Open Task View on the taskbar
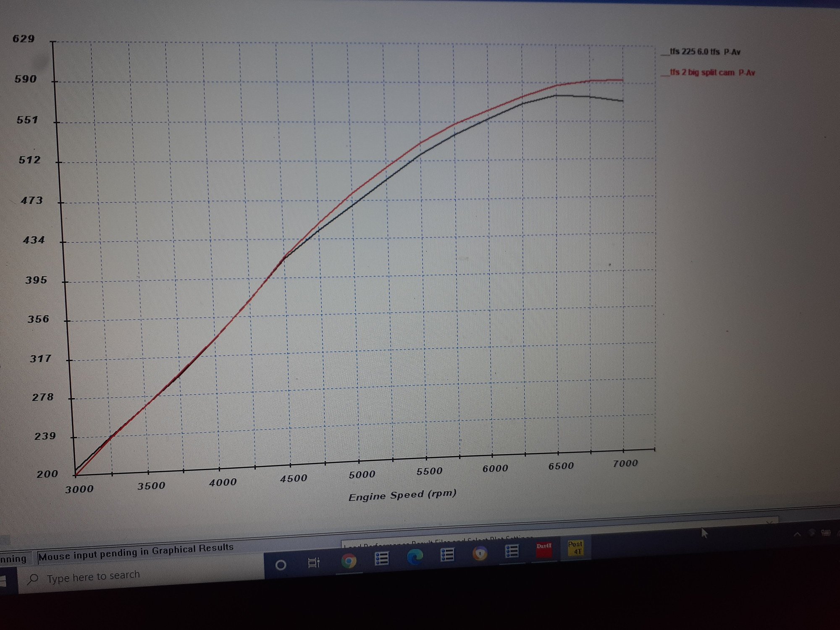 [x=314, y=563]
